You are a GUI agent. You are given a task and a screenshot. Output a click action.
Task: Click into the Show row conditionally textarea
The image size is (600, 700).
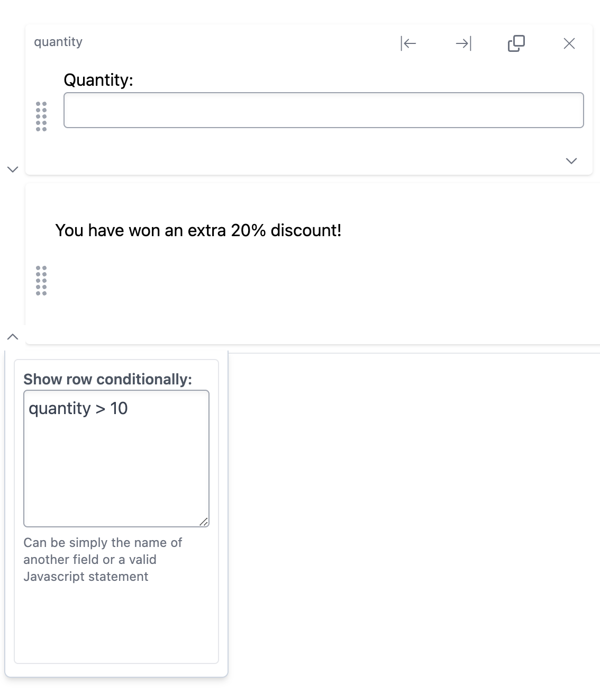click(x=116, y=466)
